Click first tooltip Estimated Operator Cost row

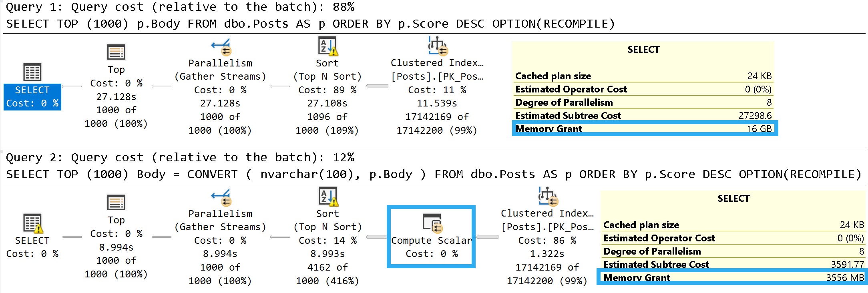click(644, 89)
